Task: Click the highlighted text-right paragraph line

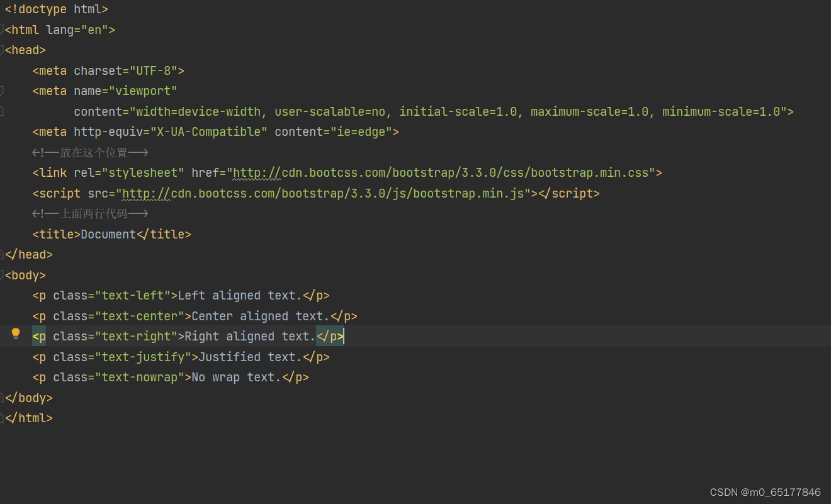Action: [x=189, y=336]
